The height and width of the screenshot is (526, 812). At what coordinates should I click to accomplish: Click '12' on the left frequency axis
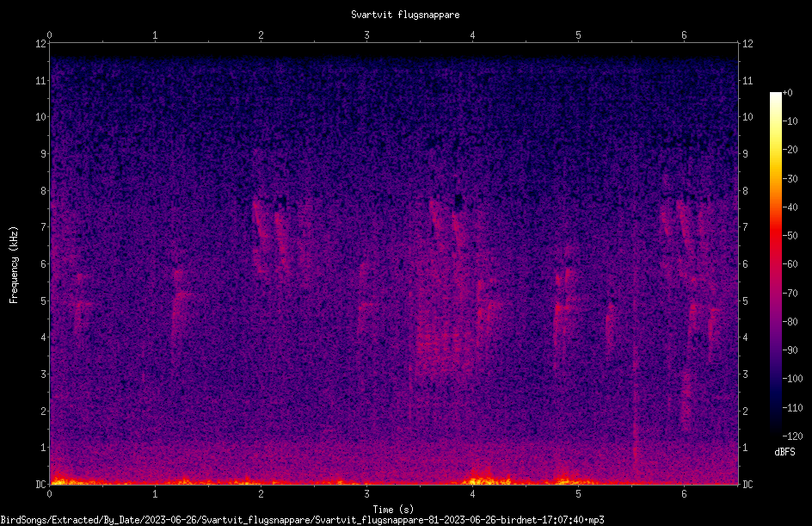40,44
